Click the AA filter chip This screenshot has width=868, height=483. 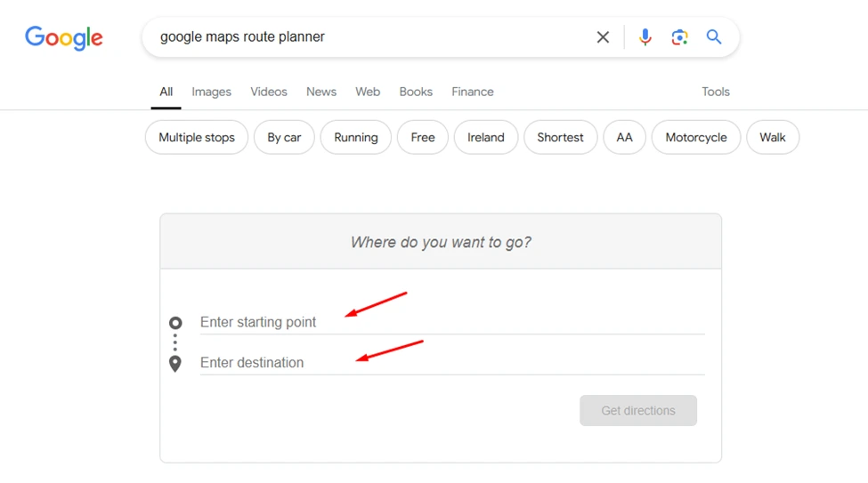(624, 137)
